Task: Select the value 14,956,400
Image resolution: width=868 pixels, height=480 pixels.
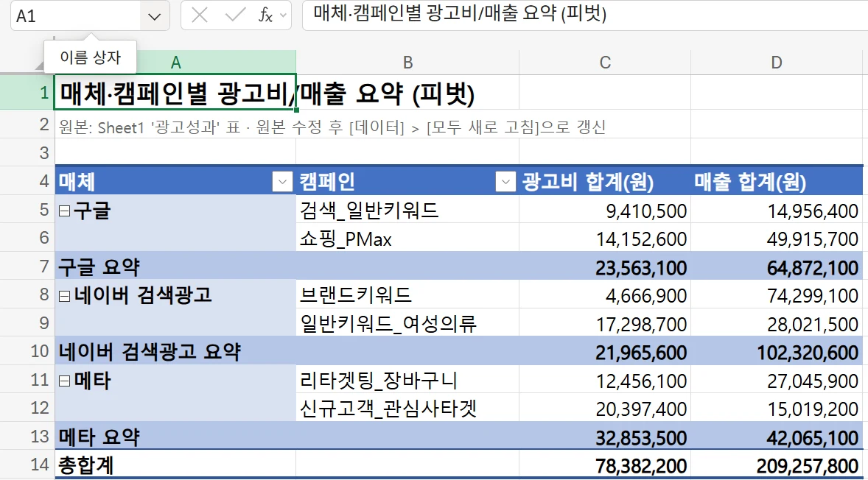Action: pyautogui.click(x=777, y=210)
